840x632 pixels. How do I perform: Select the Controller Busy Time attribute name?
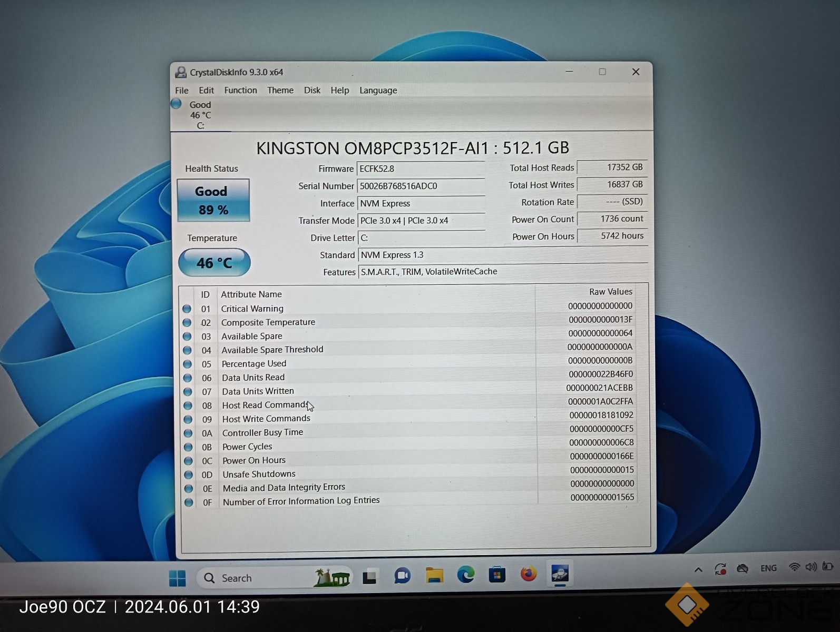[x=262, y=432]
